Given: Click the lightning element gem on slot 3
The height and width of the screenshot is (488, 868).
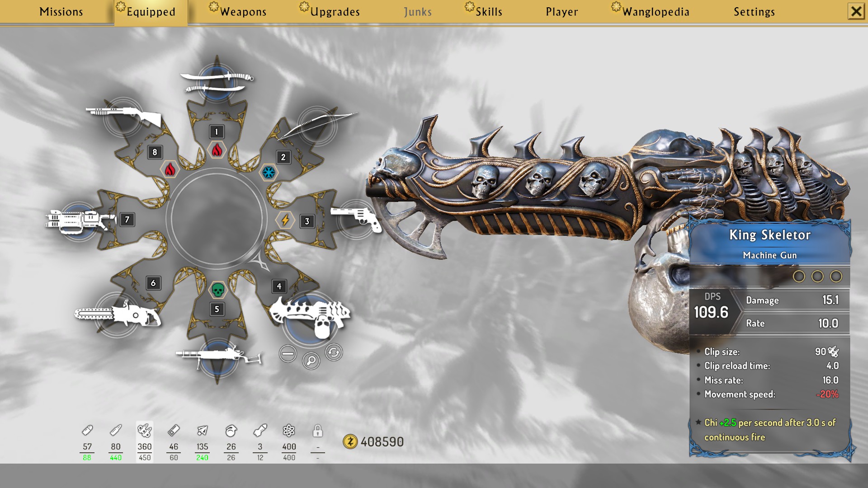Looking at the screenshot, I should tap(285, 220).
